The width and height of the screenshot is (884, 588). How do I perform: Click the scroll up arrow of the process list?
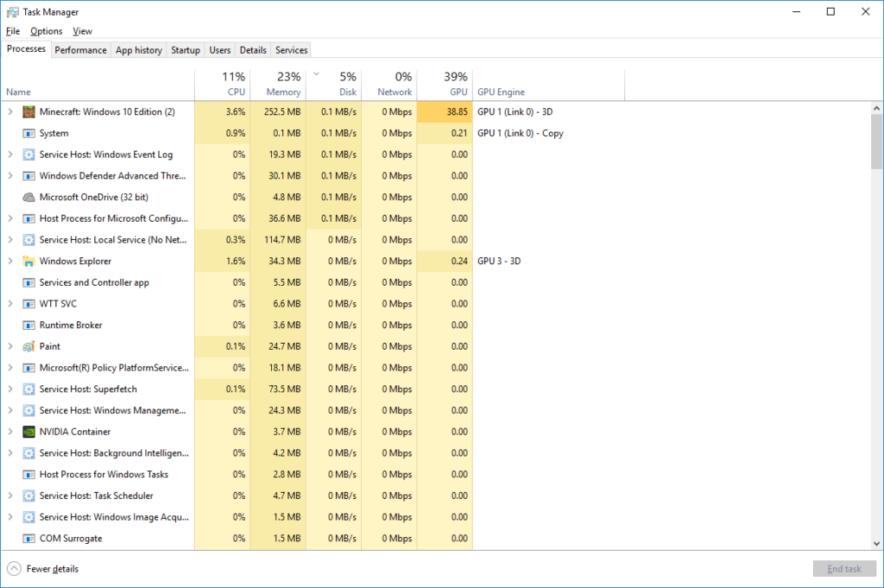(x=876, y=108)
